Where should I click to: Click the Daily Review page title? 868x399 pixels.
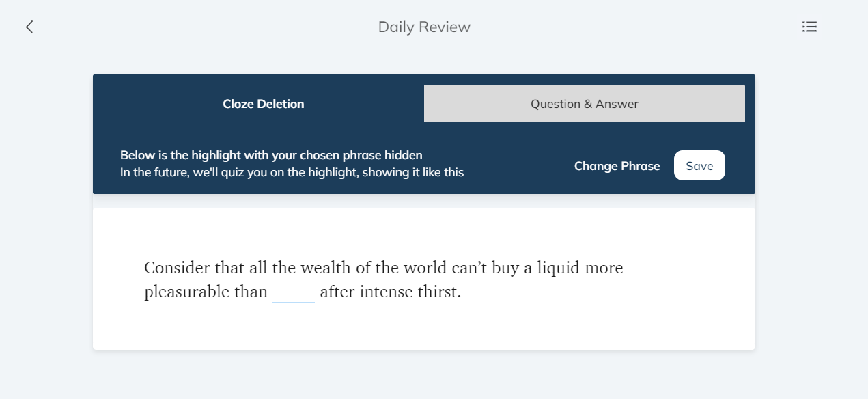pyautogui.click(x=424, y=27)
